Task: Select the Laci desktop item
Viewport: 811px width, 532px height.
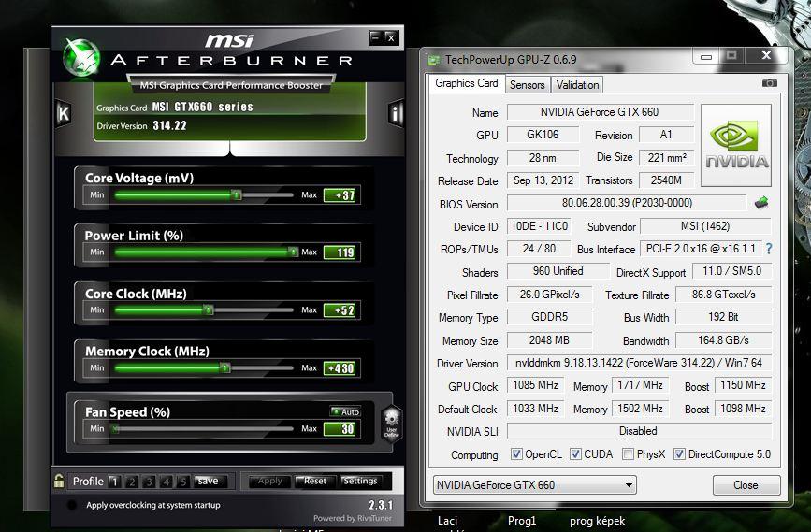Action: pos(447,521)
